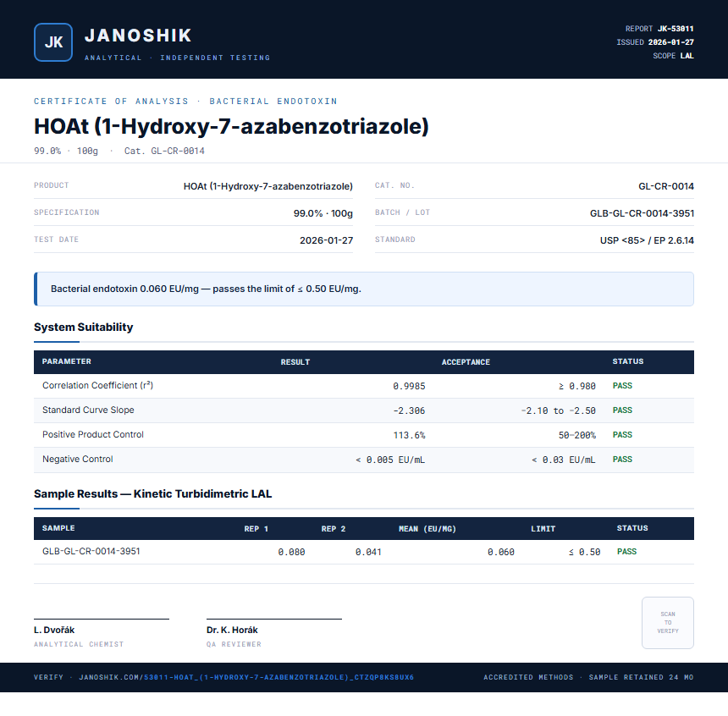Screen dimensions: 728x716
Task: Click the standard value USP <85> / EP 2.6.14
Action: click(647, 240)
